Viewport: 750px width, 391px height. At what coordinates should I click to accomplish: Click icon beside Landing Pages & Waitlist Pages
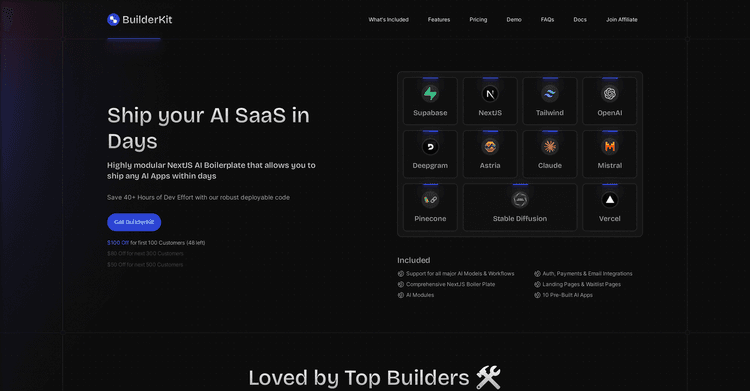tap(537, 284)
